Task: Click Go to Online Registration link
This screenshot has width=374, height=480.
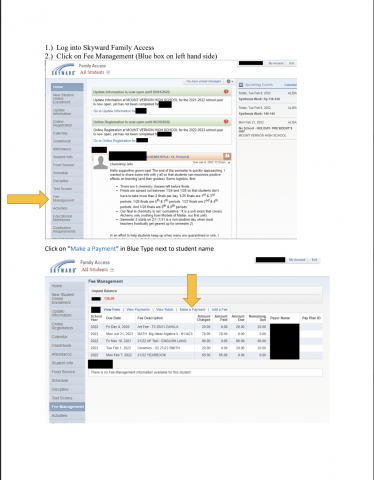Action: pos(115,141)
